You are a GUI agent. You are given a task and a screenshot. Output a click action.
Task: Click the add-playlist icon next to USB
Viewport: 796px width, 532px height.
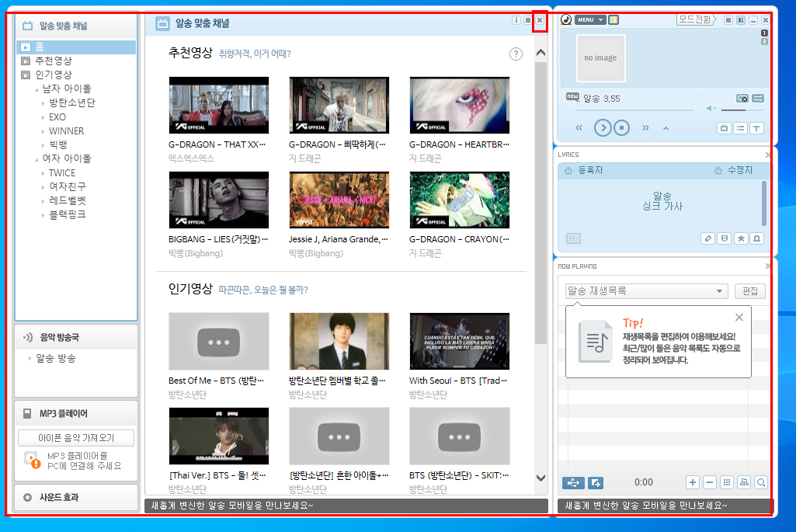(596, 483)
